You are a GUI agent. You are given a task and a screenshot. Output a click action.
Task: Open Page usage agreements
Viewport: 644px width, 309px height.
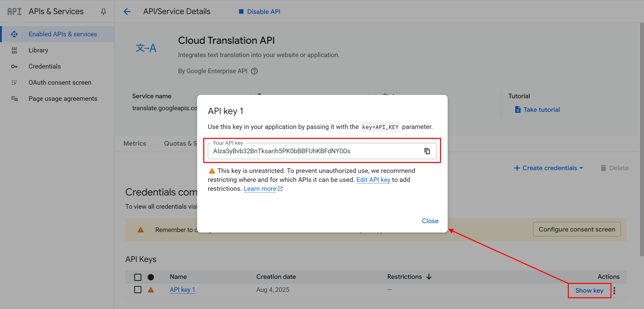(63, 98)
